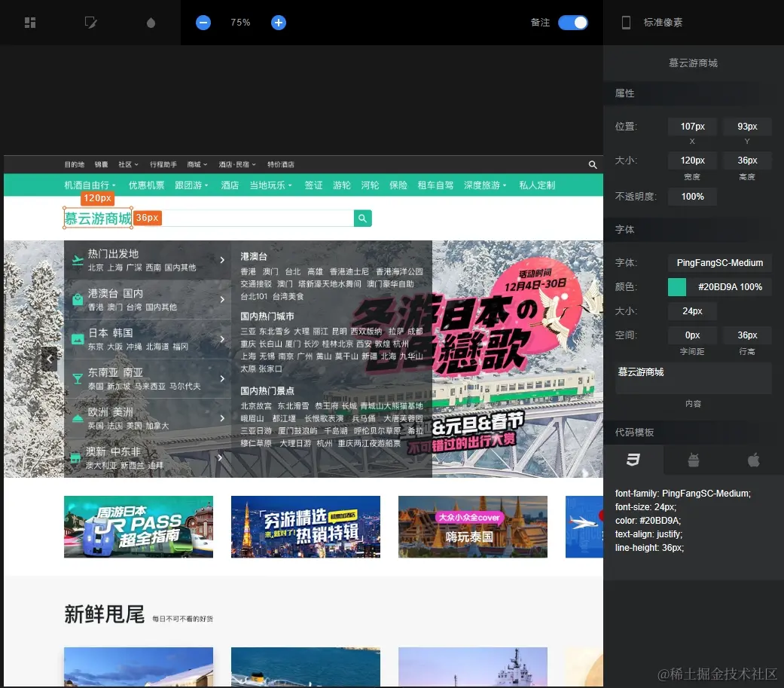
Task: Zoom out with the minus button
Action: pos(203,23)
